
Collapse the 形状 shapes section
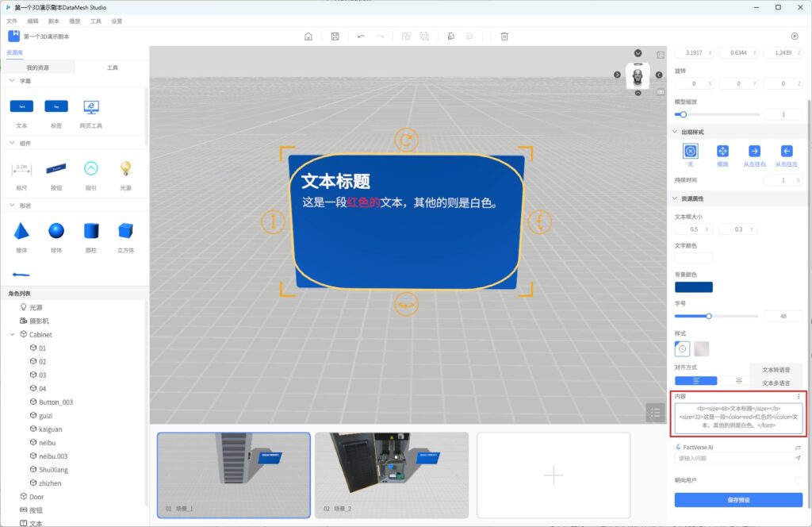click(x=11, y=206)
